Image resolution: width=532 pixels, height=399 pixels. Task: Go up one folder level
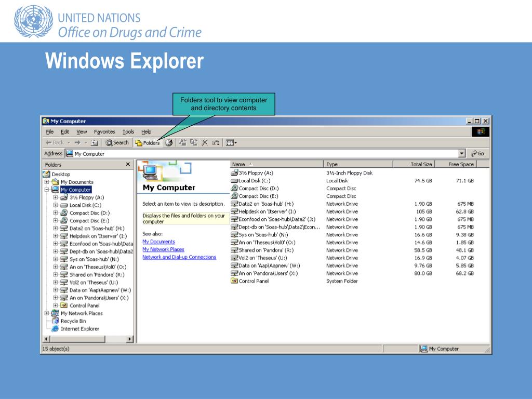point(95,143)
